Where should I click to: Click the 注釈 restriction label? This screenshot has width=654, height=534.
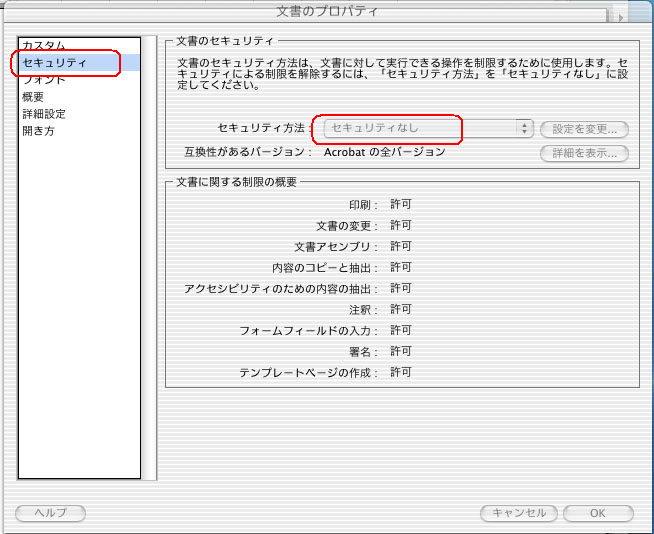pyautogui.click(x=363, y=310)
